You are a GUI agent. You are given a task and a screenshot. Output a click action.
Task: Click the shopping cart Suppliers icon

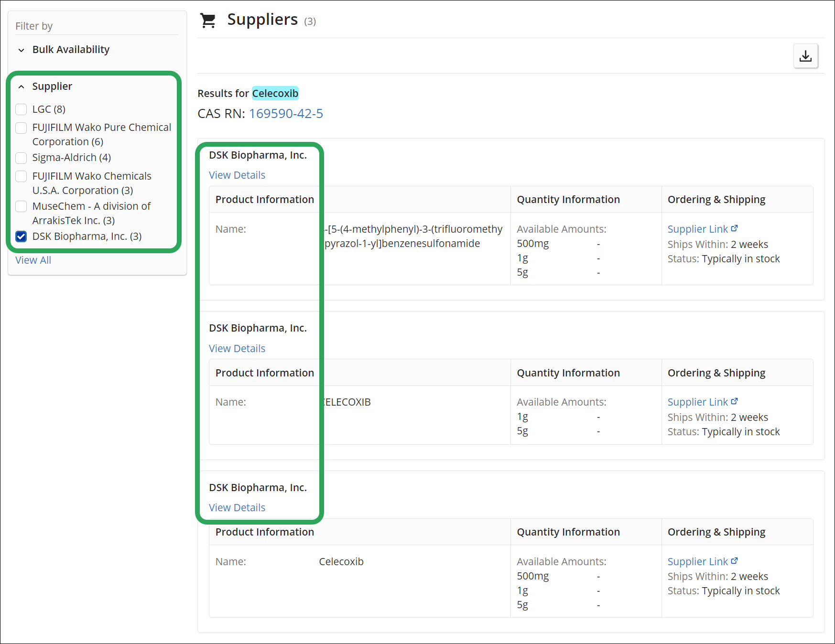(208, 21)
